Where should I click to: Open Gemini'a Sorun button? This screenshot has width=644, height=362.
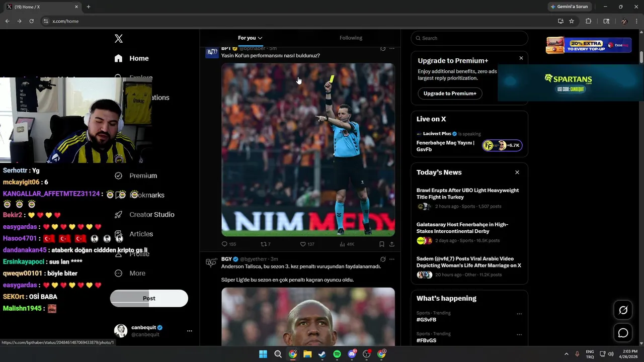(x=569, y=7)
